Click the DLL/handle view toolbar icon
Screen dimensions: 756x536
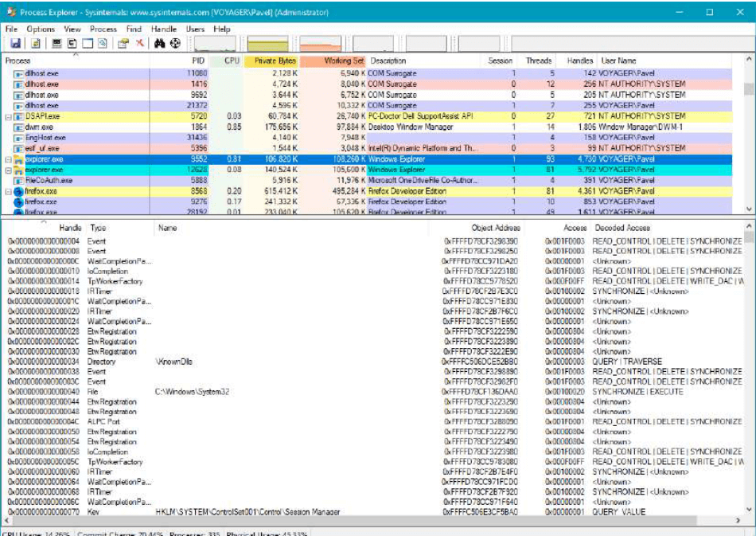pyautogui.click(x=102, y=44)
